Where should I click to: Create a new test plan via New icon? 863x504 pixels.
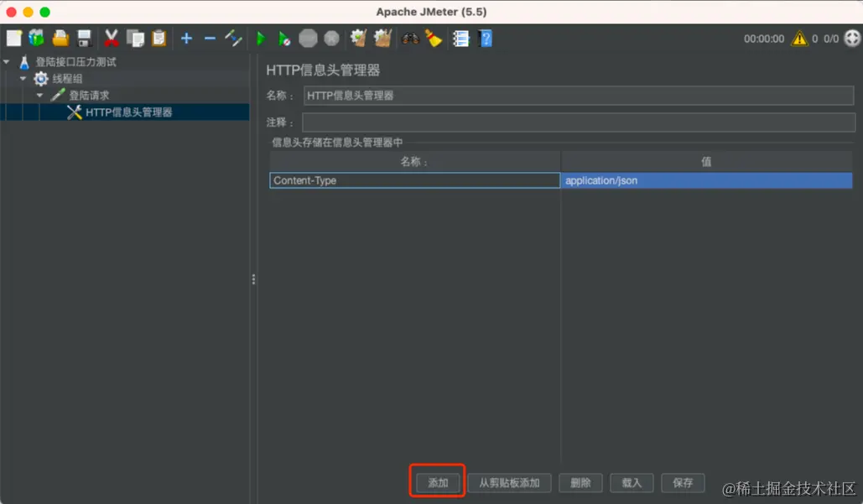tap(13, 38)
